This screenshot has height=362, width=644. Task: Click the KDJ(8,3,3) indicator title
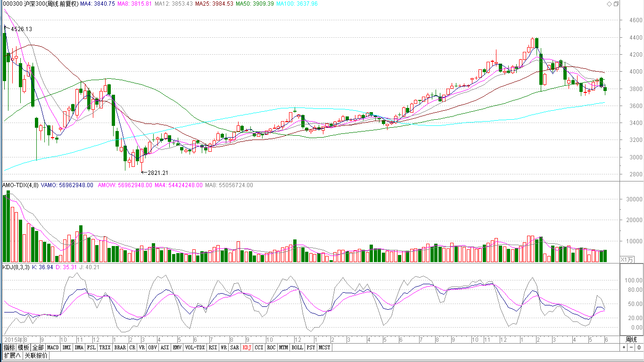pos(16,267)
